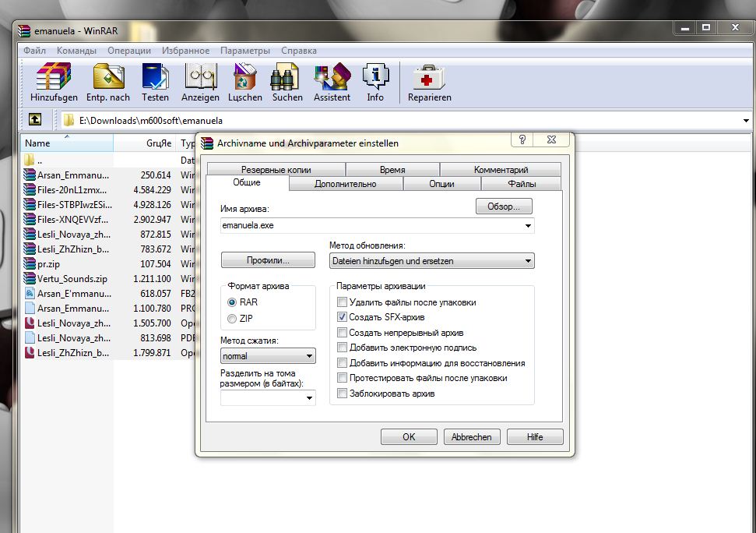Click the Anzeigen view icon
The height and width of the screenshot is (533, 756).
(200, 78)
